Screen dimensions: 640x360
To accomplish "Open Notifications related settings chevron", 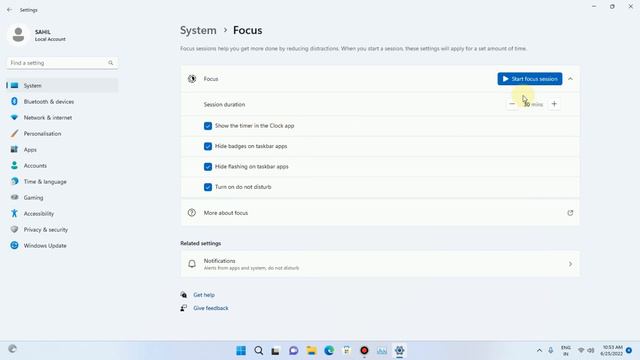I will (x=570, y=264).
